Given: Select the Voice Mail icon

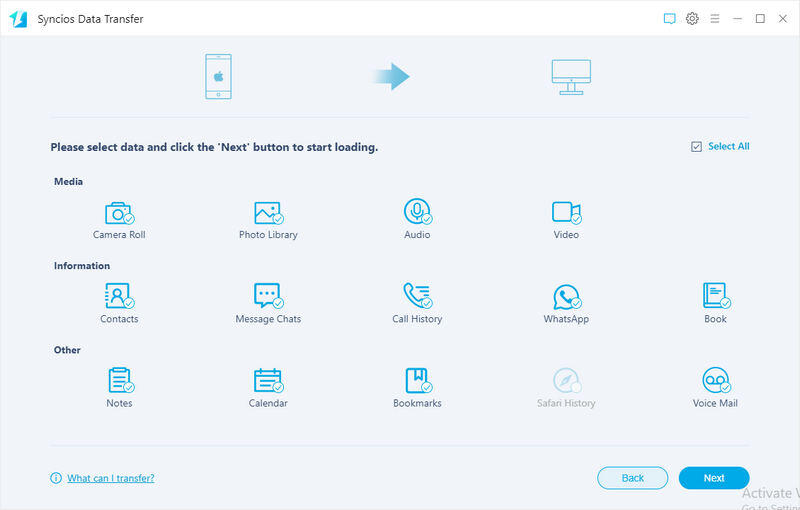Looking at the screenshot, I should 715,380.
